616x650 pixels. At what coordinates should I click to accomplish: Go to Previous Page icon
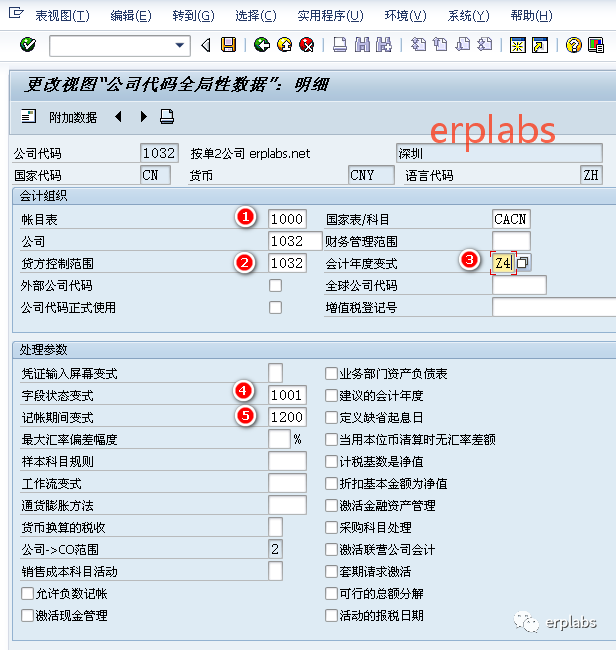pos(440,45)
